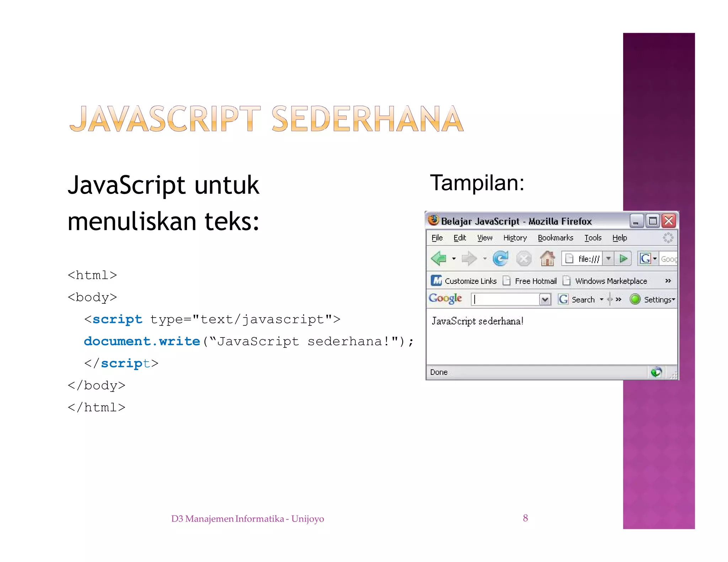The image size is (728, 562).
Task: Click in the Google toolbar search field
Action: [505, 299]
